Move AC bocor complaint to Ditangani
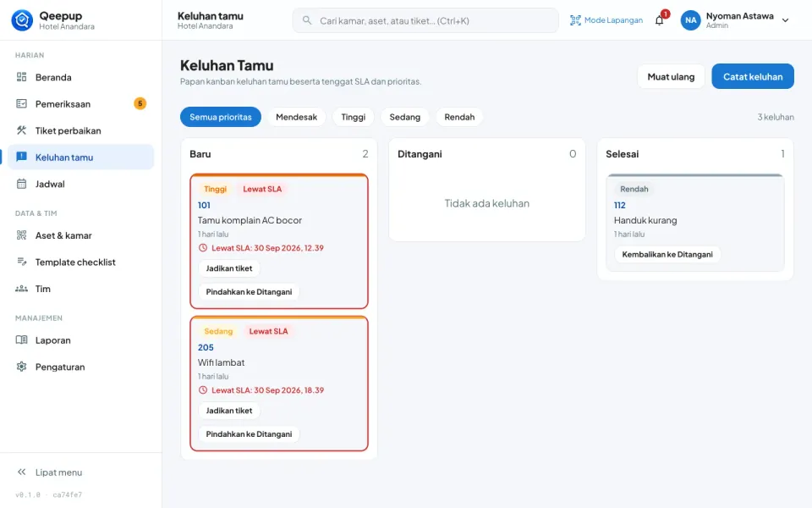 pyautogui.click(x=249, y=292)
